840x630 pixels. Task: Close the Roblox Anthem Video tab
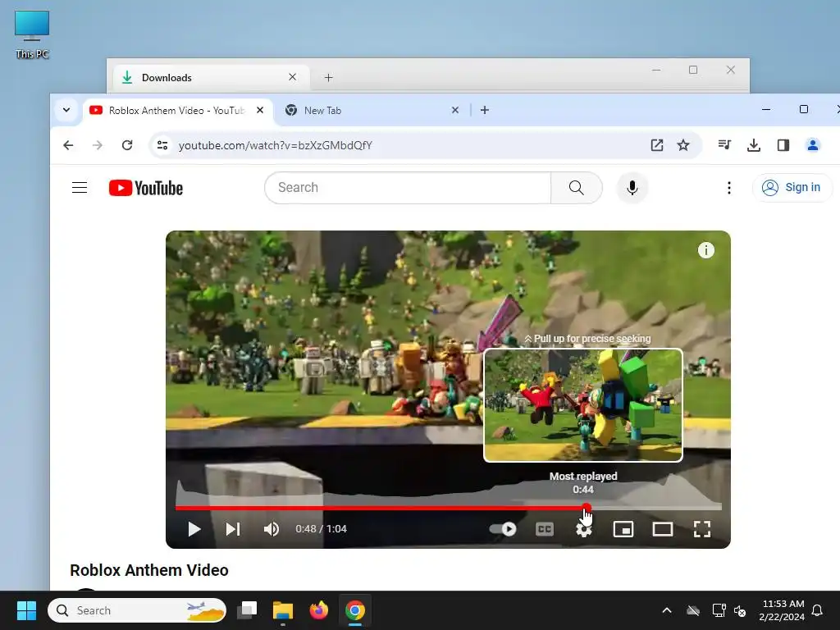[x=260, y=110]
